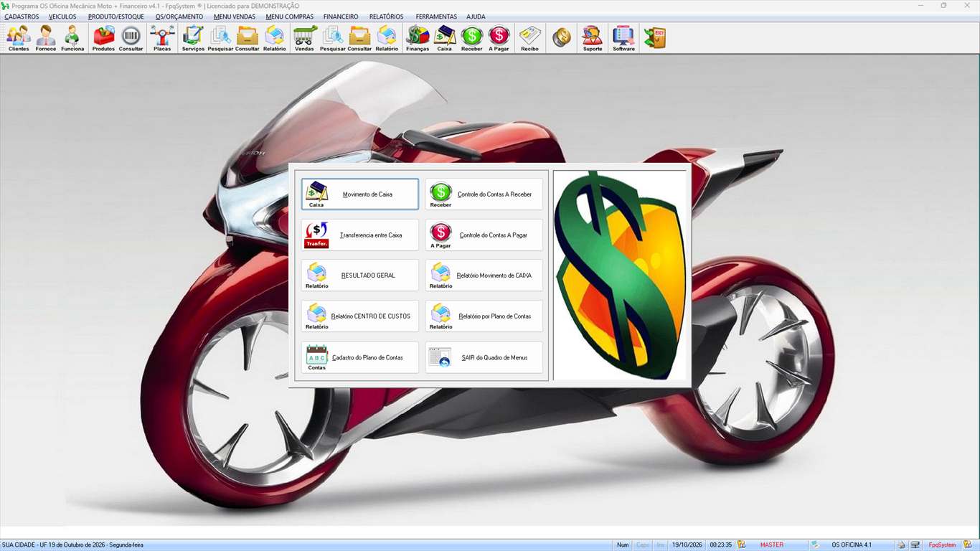Click Consultar folder icon beside Serviços Pesquisar
The height and width of the screenshot is (551, 980).
pos(248,38)
